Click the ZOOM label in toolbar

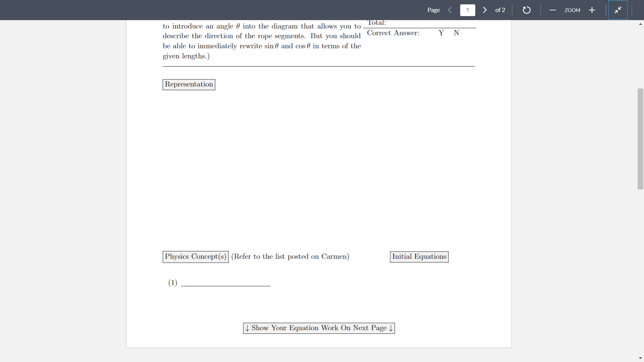[x=572, y=10]
